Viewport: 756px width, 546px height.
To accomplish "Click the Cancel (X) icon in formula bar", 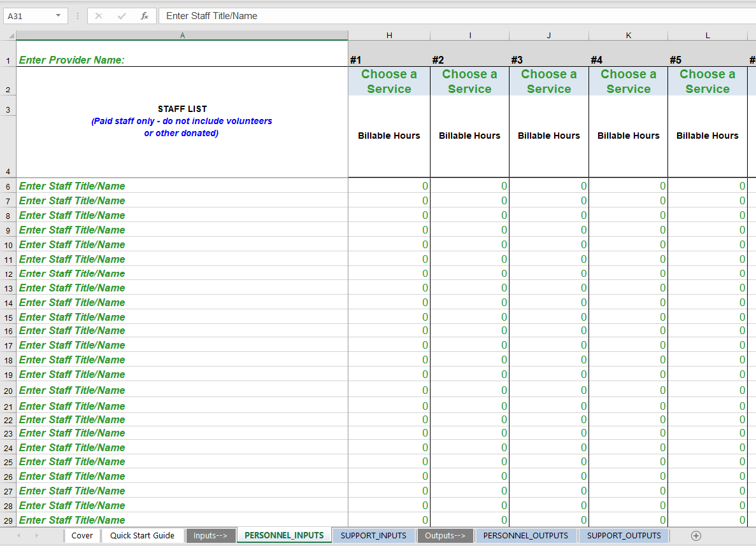I will 99,16.
